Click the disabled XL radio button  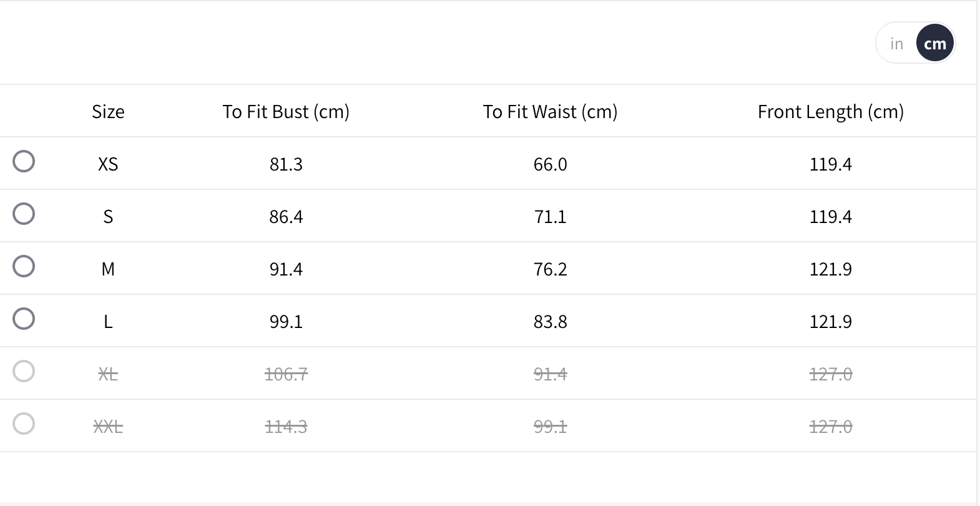[x=24, y=371]
